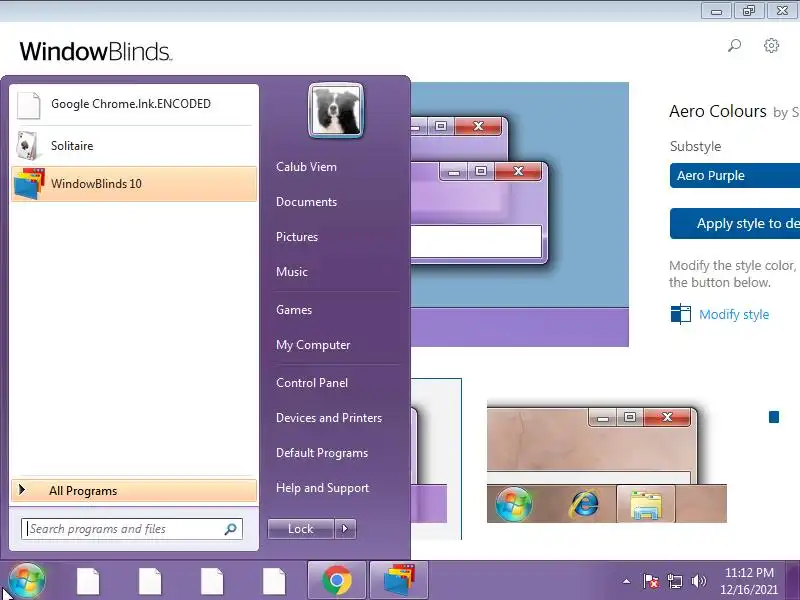Expand the shutdown options arrow beside Lock

pyautogui.click(x=345, y=529)
